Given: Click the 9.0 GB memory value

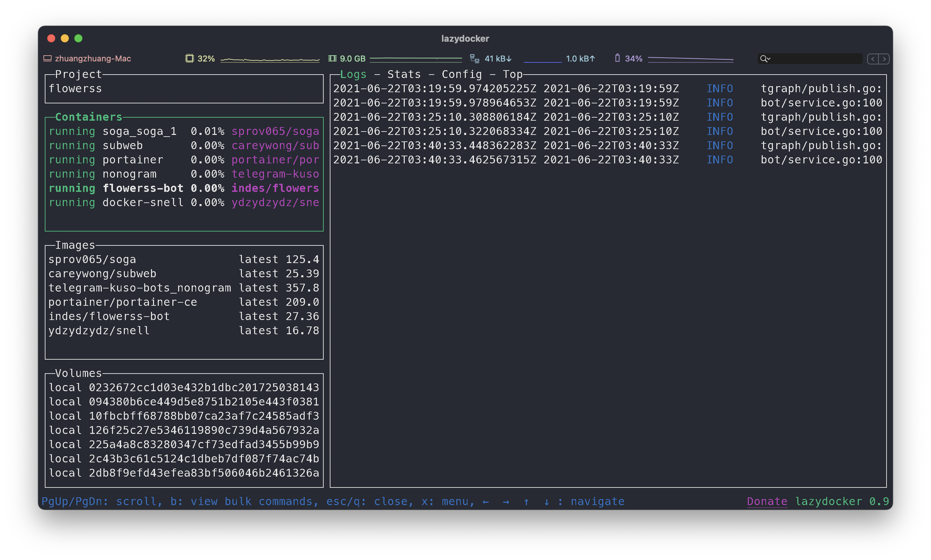Looking at the screenshot, I should 353,59.
